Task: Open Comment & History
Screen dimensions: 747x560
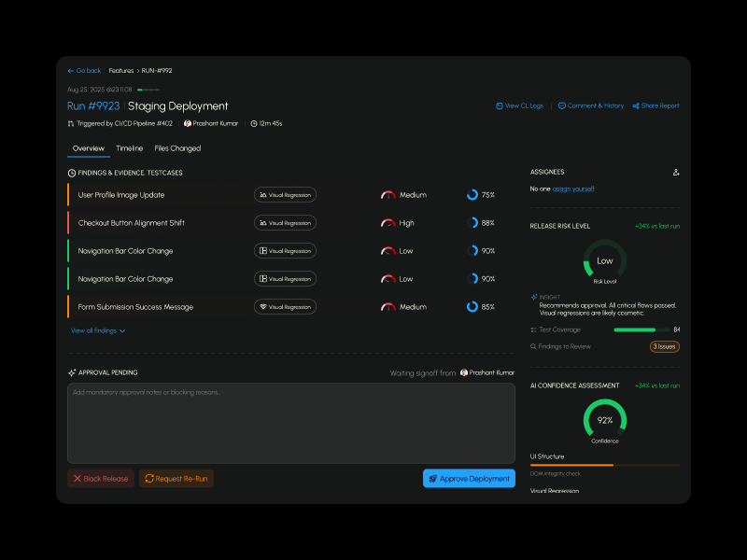Action: [x=590, y=106]
